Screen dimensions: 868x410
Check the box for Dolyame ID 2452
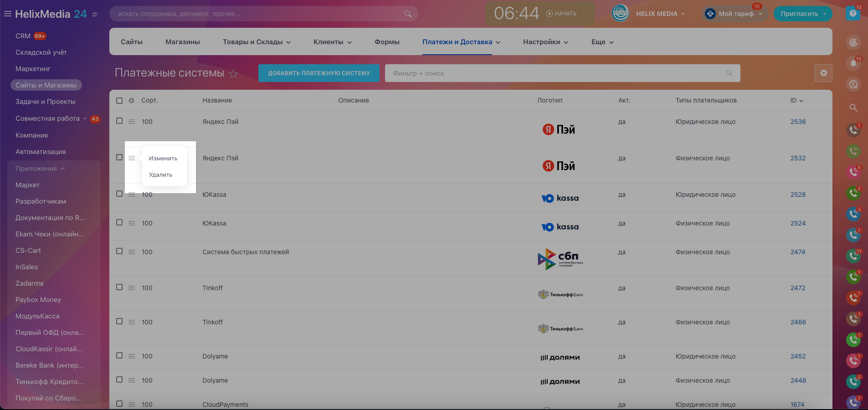pyautogui.click(x=119, y=356)
